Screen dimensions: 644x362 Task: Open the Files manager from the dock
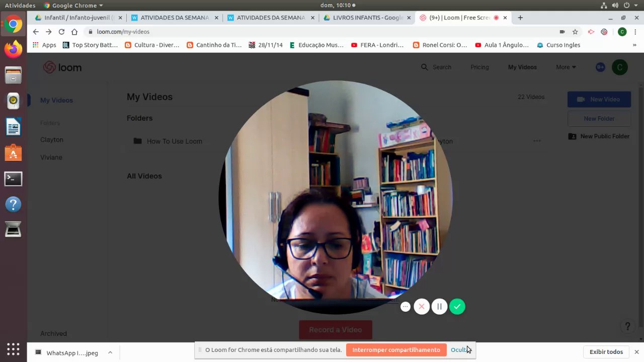(x=14, y=75)
